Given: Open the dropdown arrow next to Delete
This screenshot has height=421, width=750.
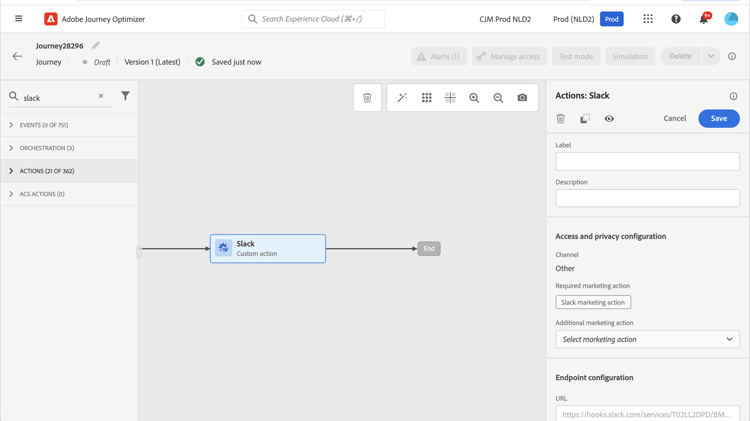Looking at the screenshot, I should (x=711, y=56).
